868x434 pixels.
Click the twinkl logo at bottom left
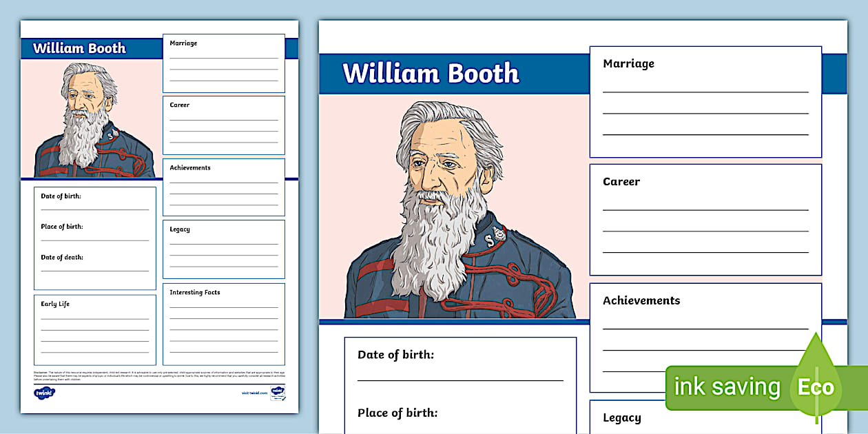tap(44, 393)
